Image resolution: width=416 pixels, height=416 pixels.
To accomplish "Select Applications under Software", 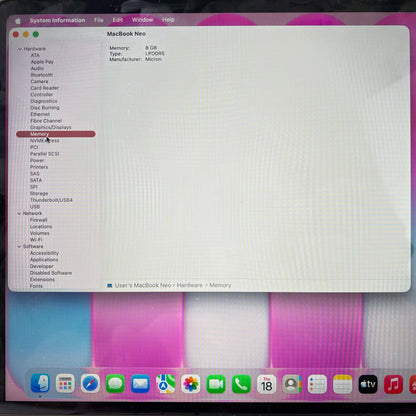I will pos(44,260).
